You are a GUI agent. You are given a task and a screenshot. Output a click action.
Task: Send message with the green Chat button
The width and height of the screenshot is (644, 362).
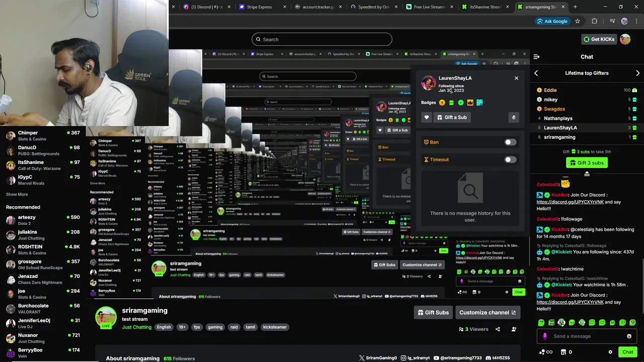628,352
